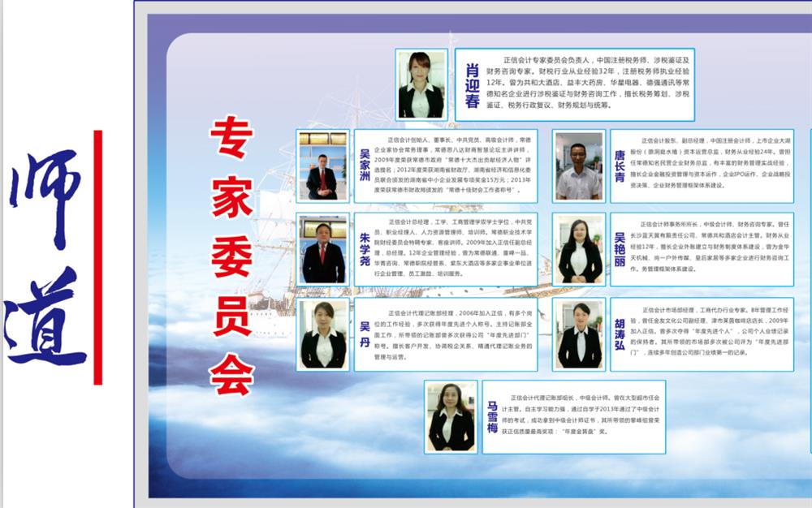
Task: Click the red title character 会
Action: tap(232, 375)
